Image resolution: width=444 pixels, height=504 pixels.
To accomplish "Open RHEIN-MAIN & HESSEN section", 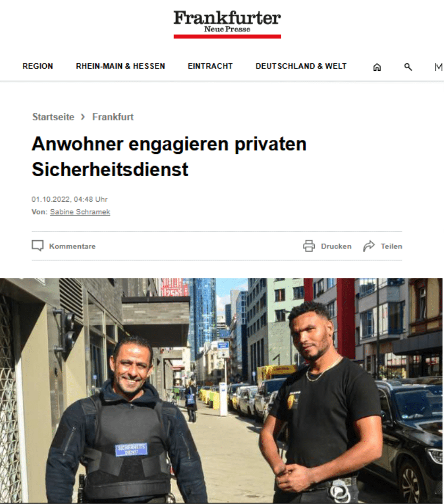I will coord(120,66).
